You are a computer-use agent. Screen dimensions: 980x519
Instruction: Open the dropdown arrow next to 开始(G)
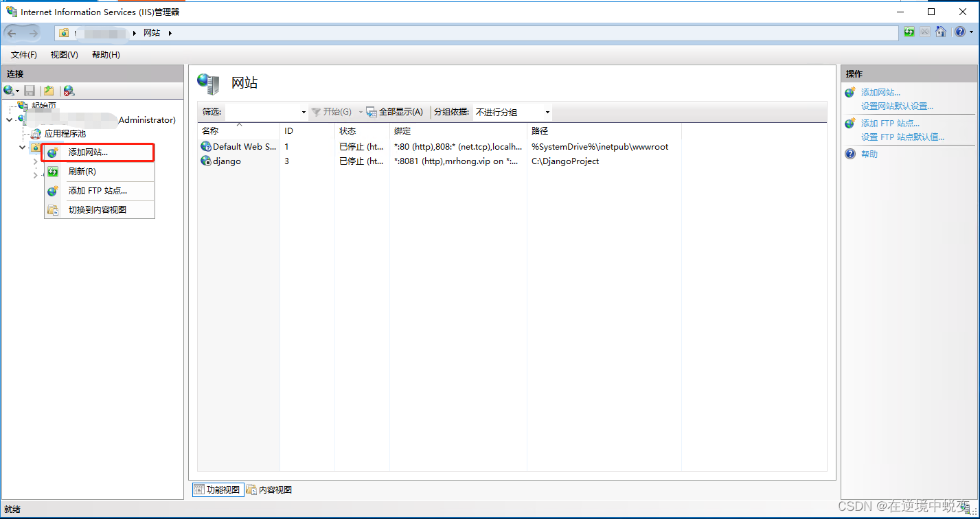[x=360, y=112]
